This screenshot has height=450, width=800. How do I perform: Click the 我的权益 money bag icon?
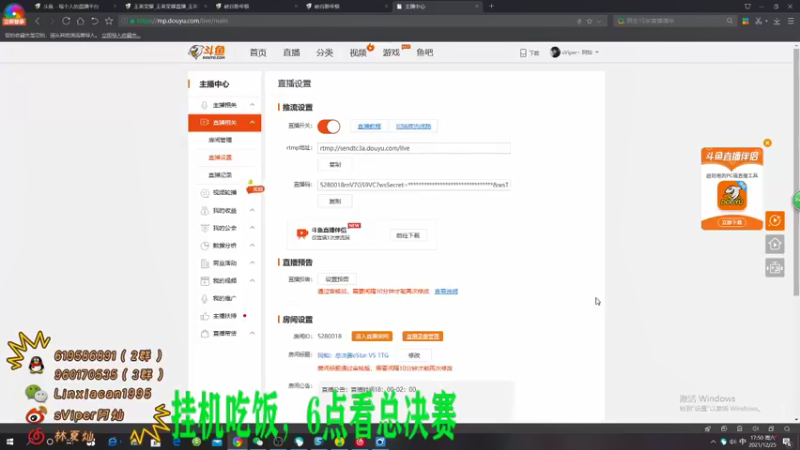204,210
